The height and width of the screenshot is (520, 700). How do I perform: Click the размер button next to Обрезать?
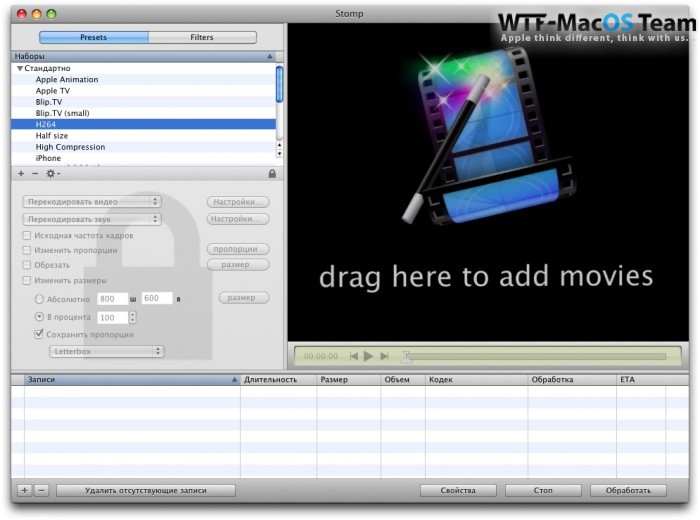(x=238, y=265)
